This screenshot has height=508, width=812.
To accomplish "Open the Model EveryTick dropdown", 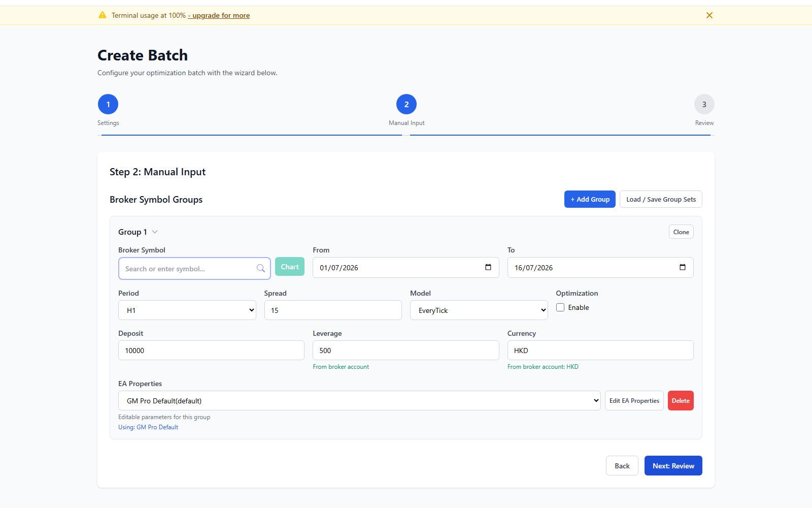I will pyautogui.click(x=479, y=310).
